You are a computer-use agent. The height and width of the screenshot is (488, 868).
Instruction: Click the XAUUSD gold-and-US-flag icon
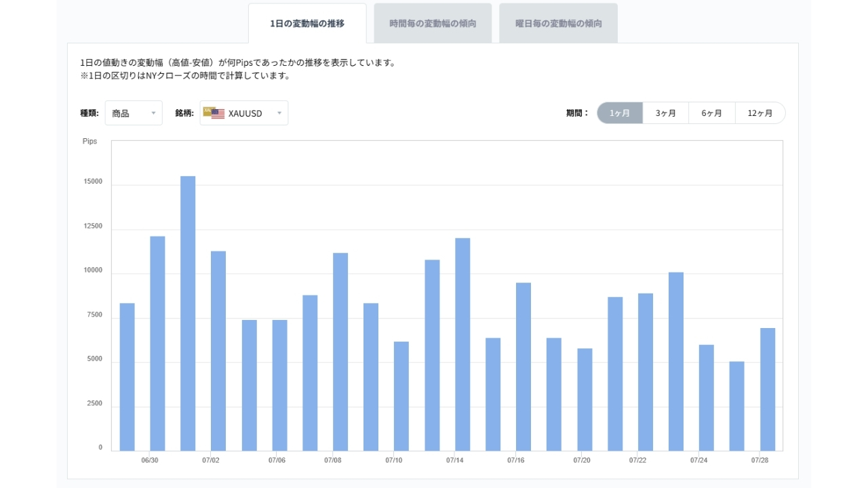pos(214,113)
